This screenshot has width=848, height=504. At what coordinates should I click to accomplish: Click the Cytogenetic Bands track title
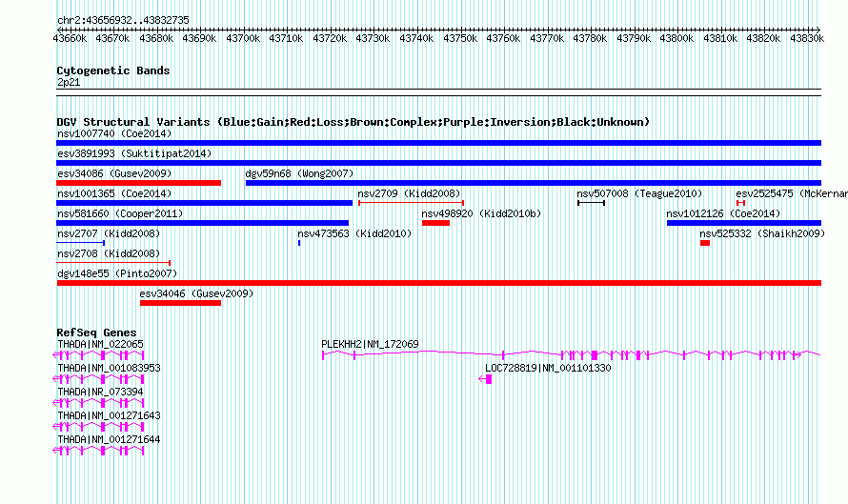point(113,71)
